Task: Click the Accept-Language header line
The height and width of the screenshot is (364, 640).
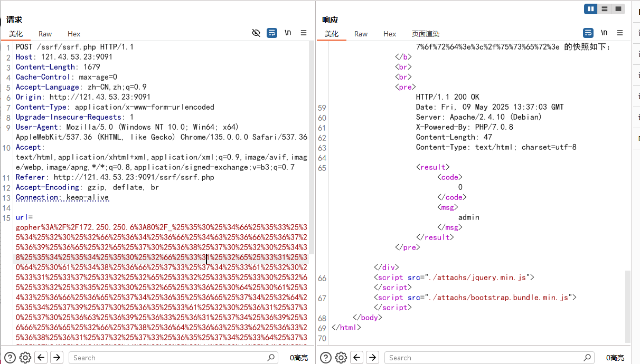Action: [x=81, y=87]
